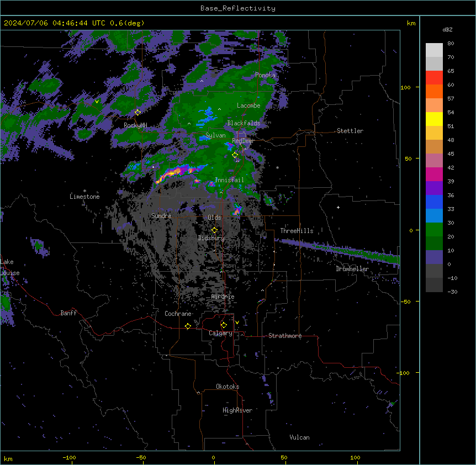This screenshot has width=476, height=465.
Task: Select the yellow 51-54 dBZ legend color
Action: (x=434, y=119)
